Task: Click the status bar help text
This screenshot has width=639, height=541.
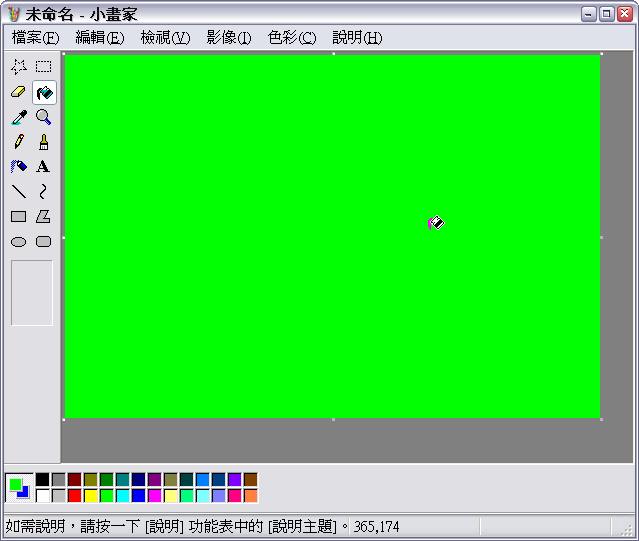Action: (x=177, y=527)
